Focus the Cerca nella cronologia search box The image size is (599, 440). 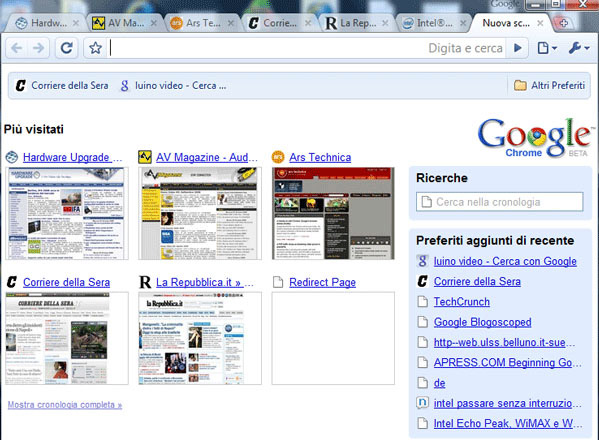(500, 202)
